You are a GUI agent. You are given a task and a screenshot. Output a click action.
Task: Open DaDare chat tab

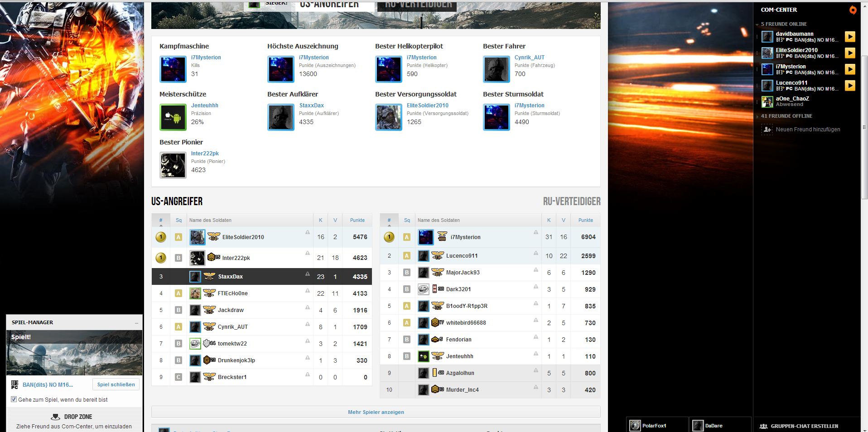pyautogui.click(x=719, y=425)
